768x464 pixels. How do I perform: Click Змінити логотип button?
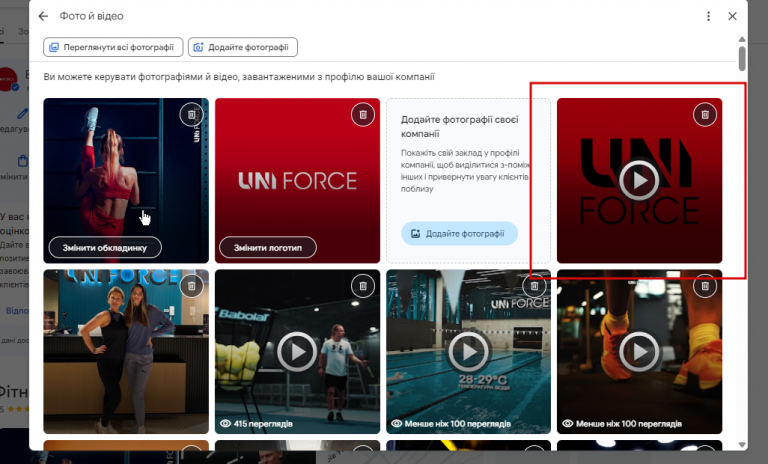[268, 247]
